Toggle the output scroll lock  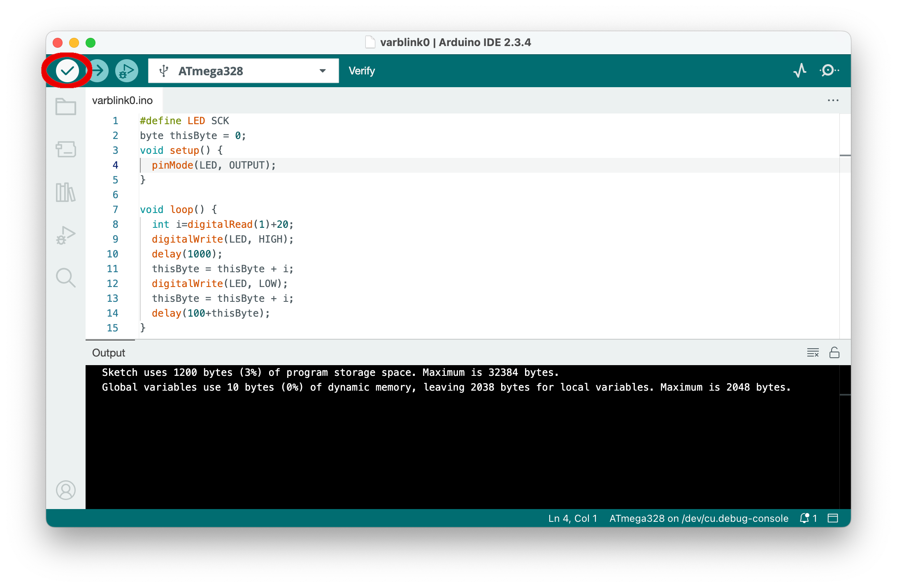click(834, 353)
